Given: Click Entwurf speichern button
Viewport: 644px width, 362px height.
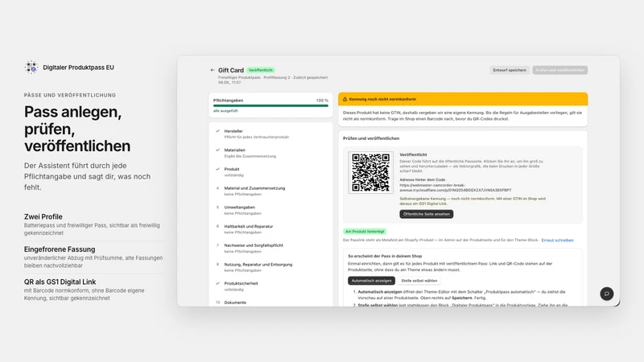Looking at the screenshot, I should (x=510, y=70).
